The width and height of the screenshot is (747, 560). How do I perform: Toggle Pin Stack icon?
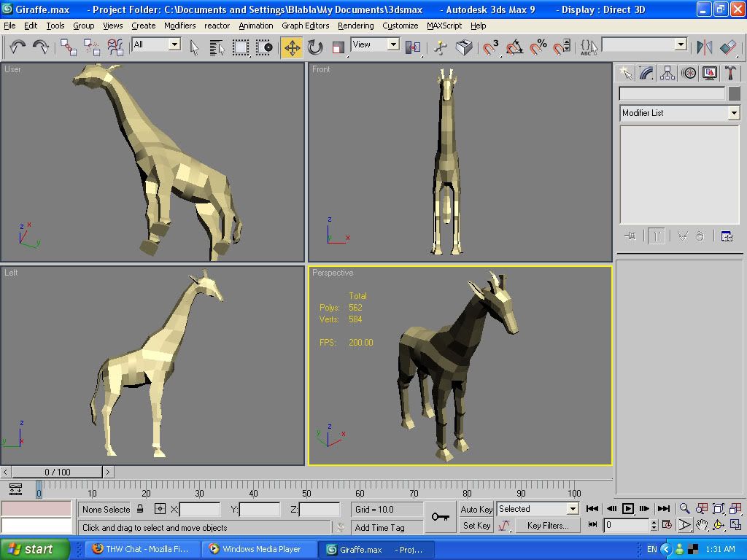[630, 236]
